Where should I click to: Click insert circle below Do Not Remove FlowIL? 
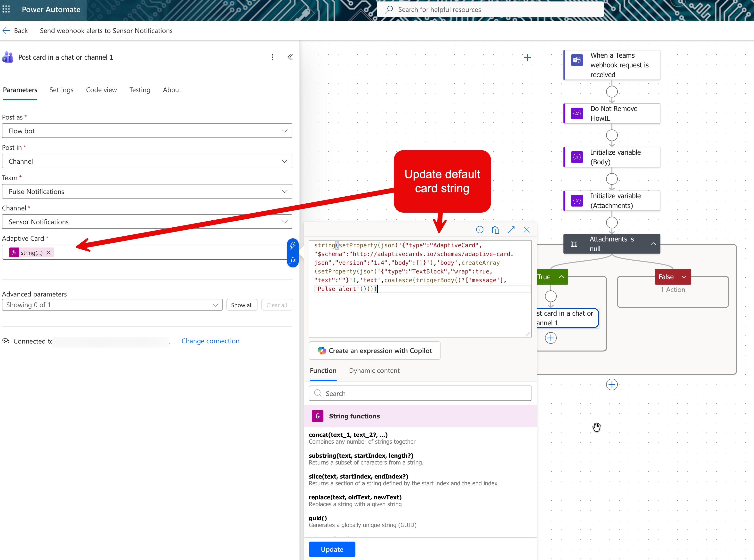(x=612, y=135)
